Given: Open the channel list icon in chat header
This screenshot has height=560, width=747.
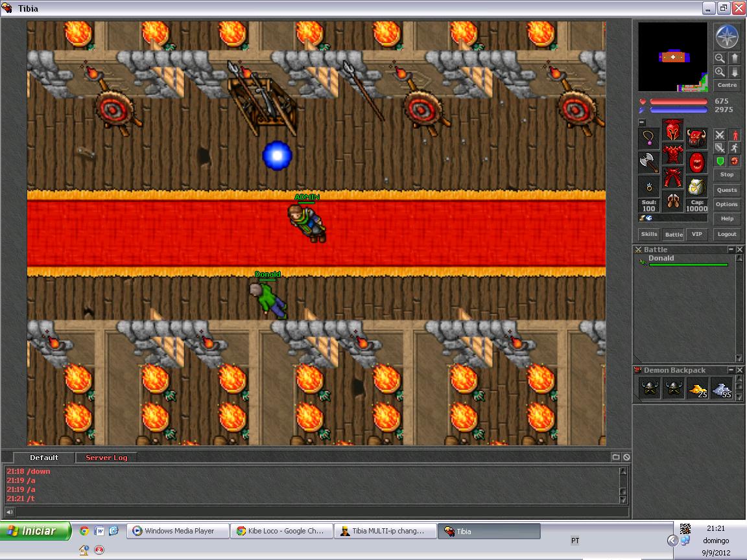Looking at the screenshot, I should click(x=615, y=457).
